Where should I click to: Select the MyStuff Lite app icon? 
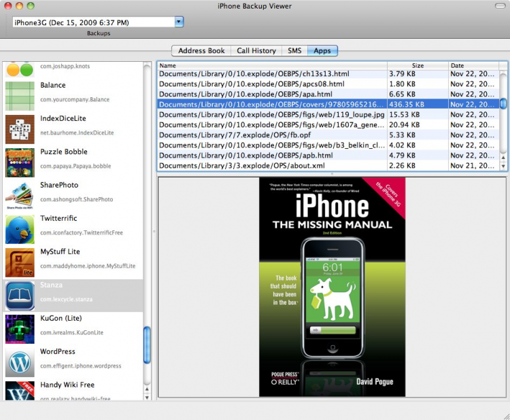20,262
